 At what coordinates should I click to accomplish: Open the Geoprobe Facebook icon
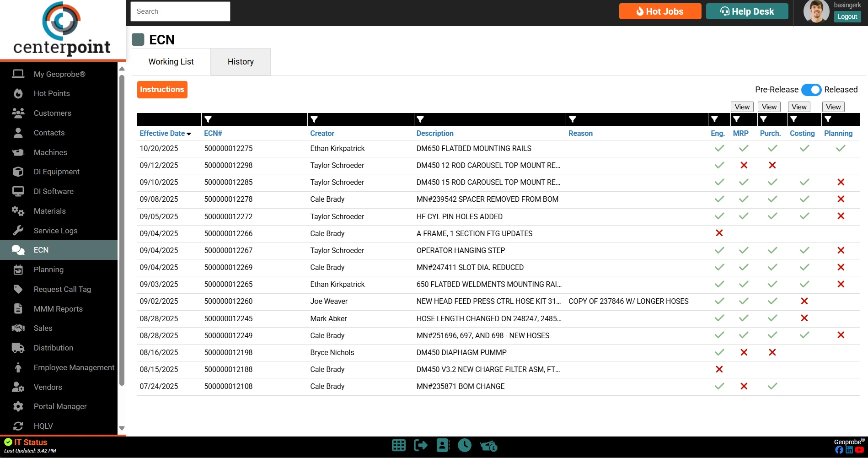(x=839, y=450)
